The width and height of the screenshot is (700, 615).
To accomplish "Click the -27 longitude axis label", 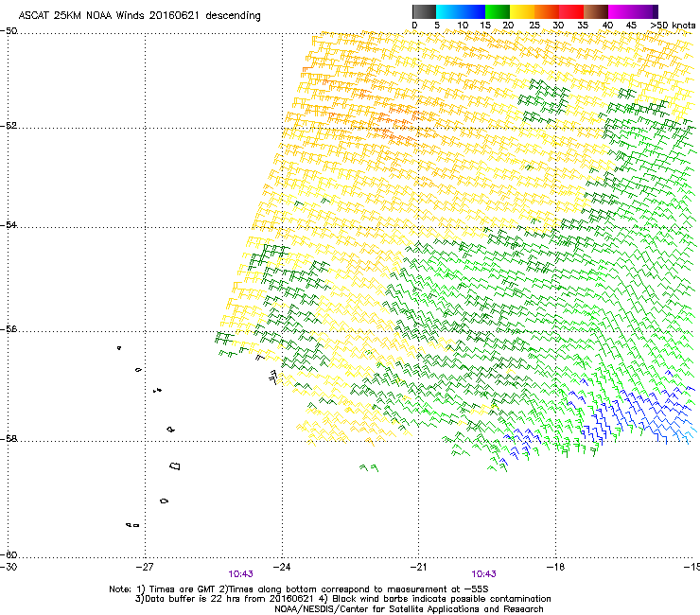I will click(x=145, y=567).
